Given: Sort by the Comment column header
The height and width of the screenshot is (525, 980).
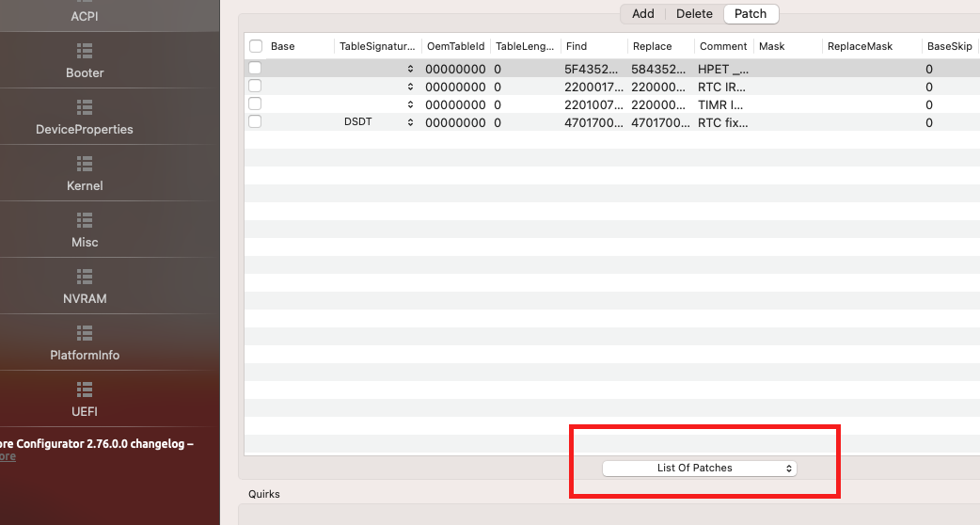Looking at the screenshot, I should pos(722,46).
